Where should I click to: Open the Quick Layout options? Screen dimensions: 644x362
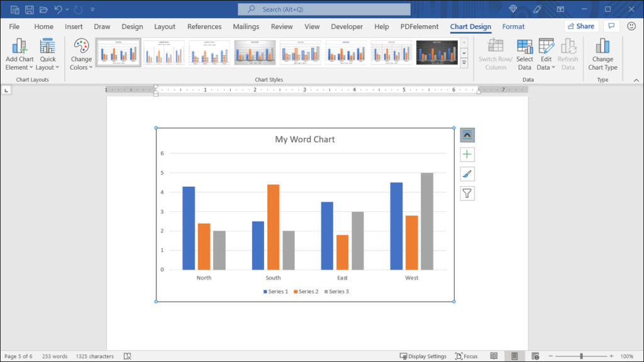[x=48, y=53]
